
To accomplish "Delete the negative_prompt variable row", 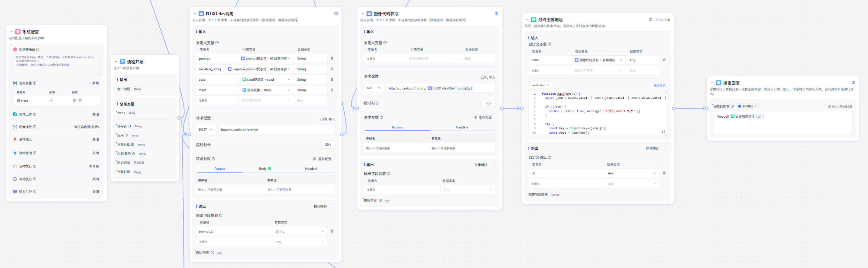I will coord(332,69).
